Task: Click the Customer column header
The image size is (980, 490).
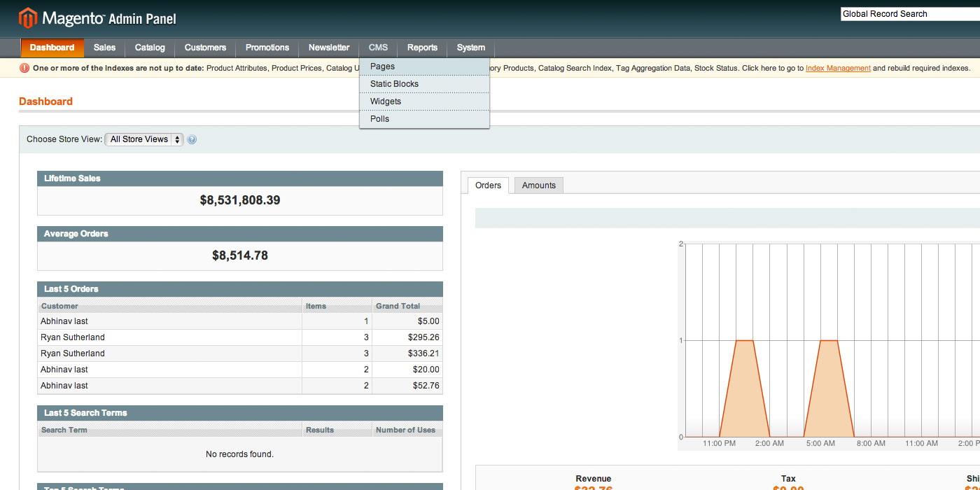Action: [170, 306]
